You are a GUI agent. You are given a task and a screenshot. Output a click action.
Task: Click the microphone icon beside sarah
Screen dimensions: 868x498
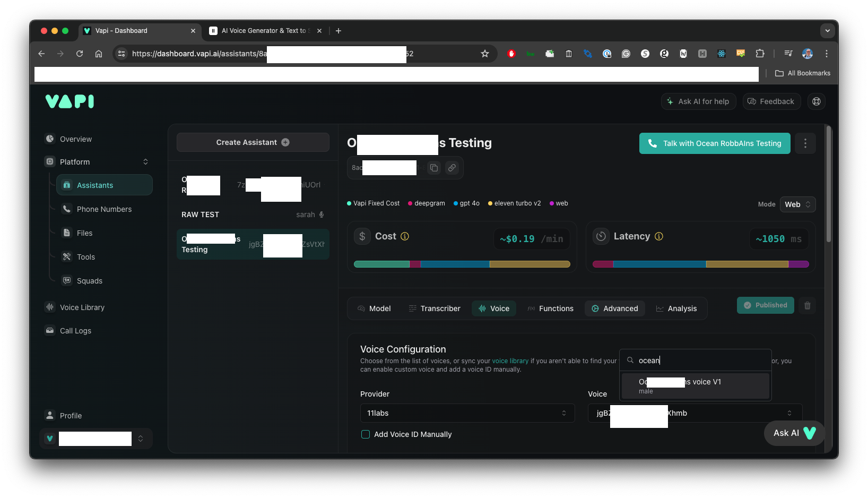322,214
